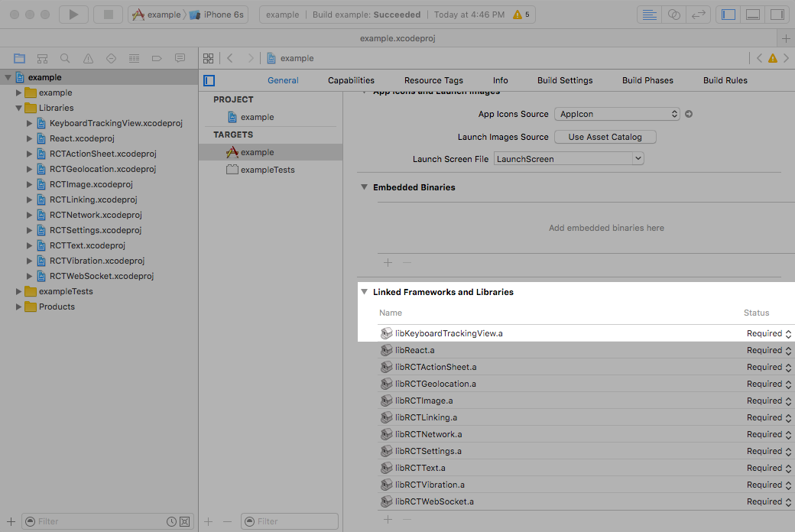
Task: Show the Breakpoint navigator
Action: [x=157, y=58]
